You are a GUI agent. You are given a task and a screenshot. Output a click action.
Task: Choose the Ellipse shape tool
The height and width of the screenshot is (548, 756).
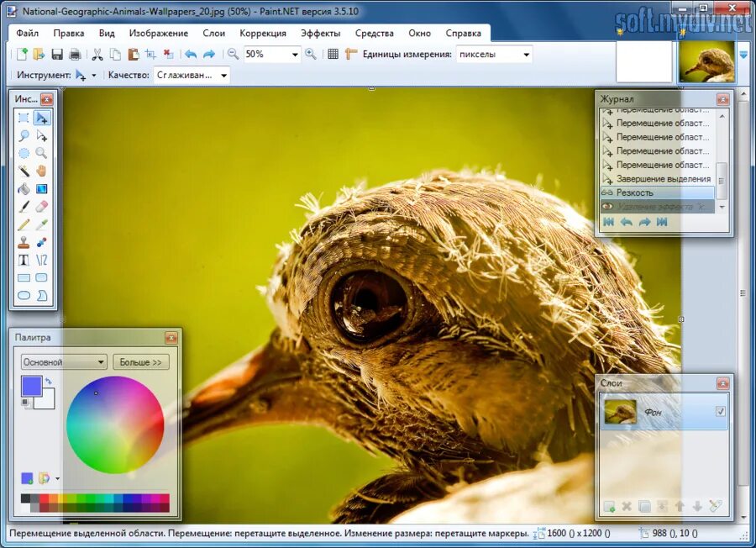[x=24, y=295]
